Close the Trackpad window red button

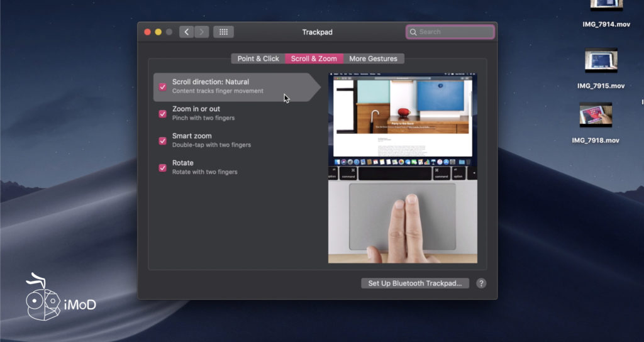click(147, 32)
